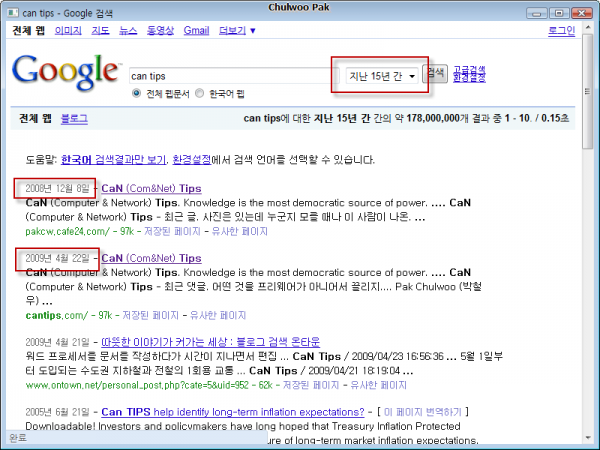Viewport: 600px width, 450px height.
Task: Click the vertical scrollbar thumb
Action: click(x=588, y=92)
